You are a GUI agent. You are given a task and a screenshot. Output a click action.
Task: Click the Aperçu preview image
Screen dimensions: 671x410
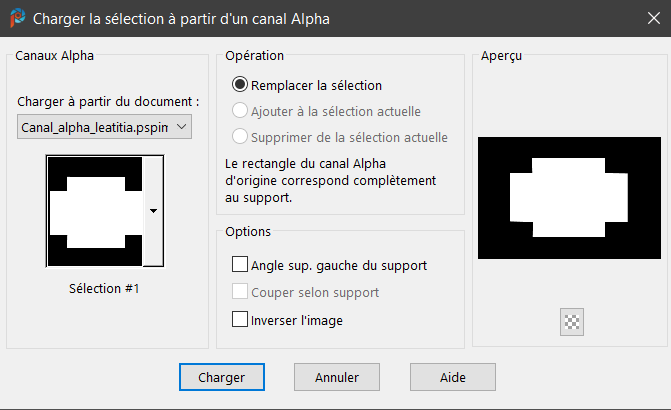[570, 194]
